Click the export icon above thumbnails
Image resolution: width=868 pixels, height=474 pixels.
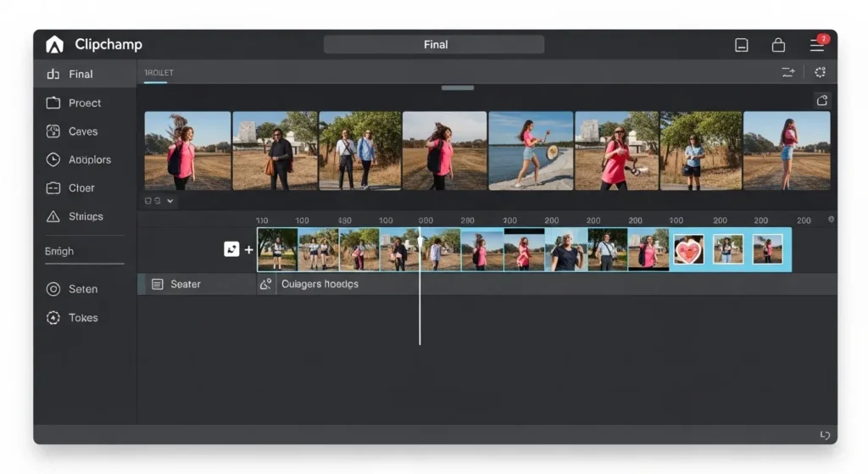(x=821, y=100)
